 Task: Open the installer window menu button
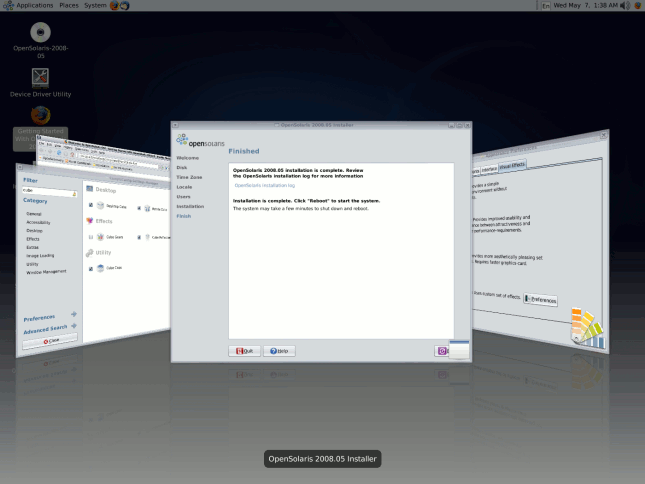point(176,125)
